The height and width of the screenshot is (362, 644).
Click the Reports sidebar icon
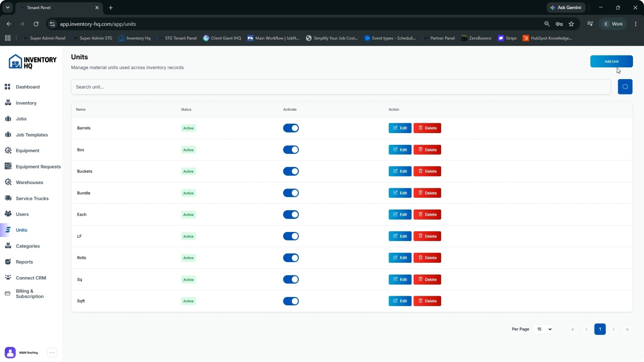pyautogui.click(x=8, y=262)
